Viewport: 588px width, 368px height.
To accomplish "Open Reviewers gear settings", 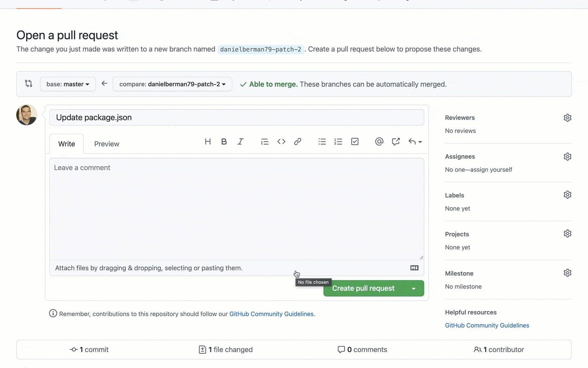I will (x=568, y=118).
